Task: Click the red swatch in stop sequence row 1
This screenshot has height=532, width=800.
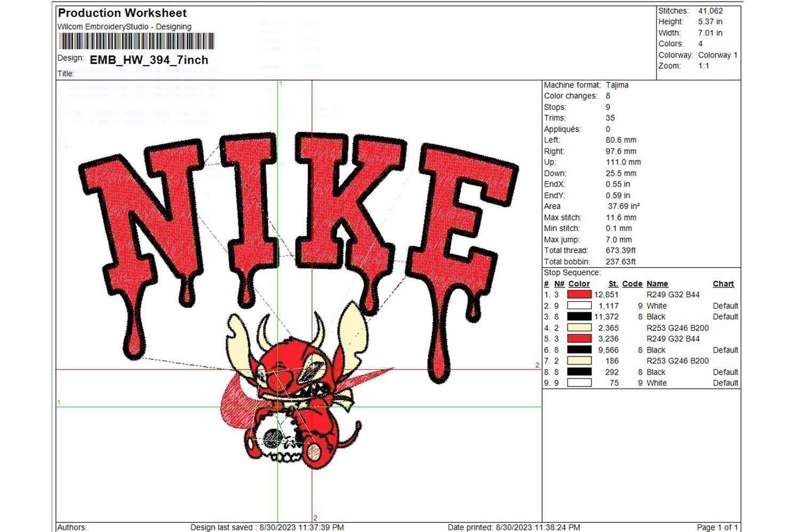Action: 579,294
